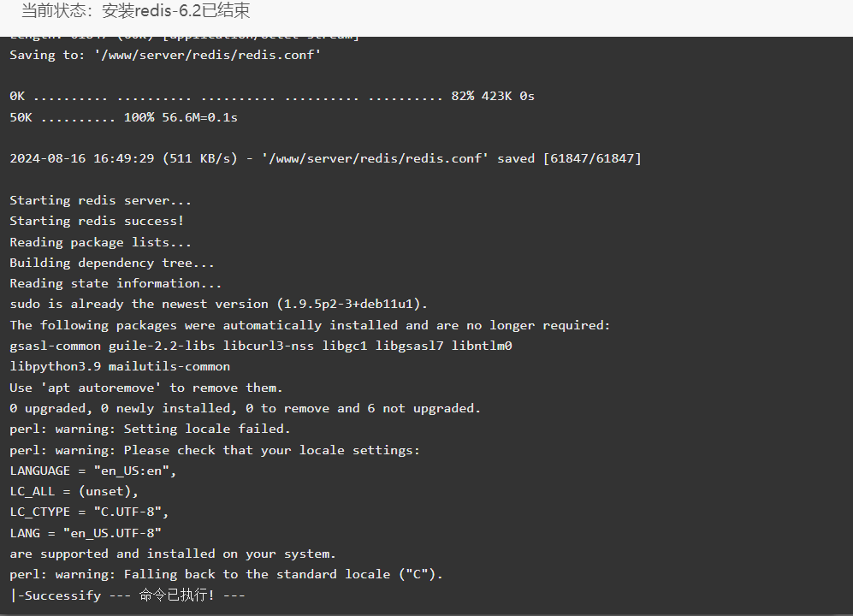
Task: Click the 2024-08-16 16:49:29 saved log line
Action: (325, 159)
